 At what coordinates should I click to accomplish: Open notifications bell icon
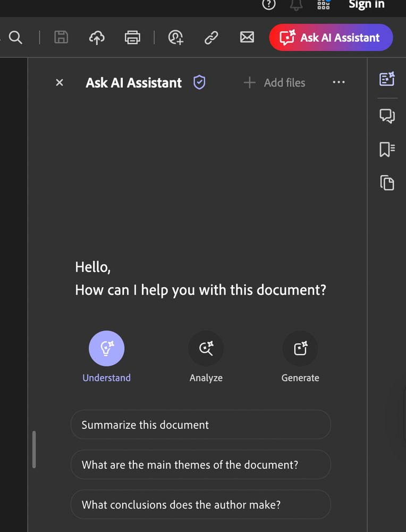click(x=296, y=5)
